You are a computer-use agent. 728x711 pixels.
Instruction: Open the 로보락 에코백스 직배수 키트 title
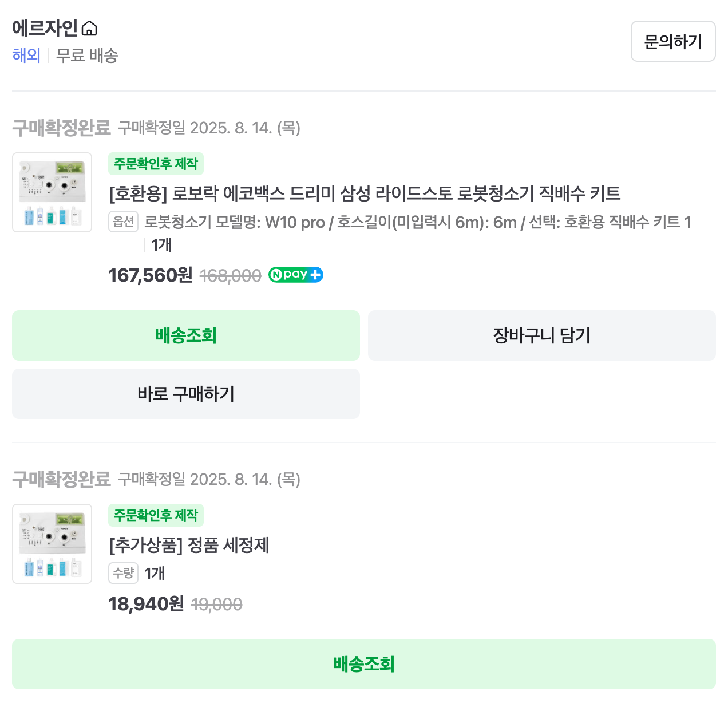point(365,193)
